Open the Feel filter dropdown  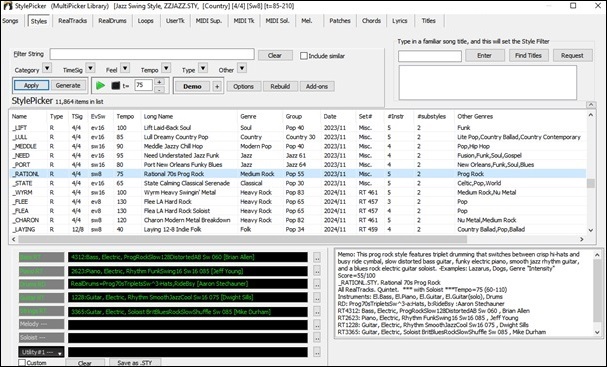125,69
